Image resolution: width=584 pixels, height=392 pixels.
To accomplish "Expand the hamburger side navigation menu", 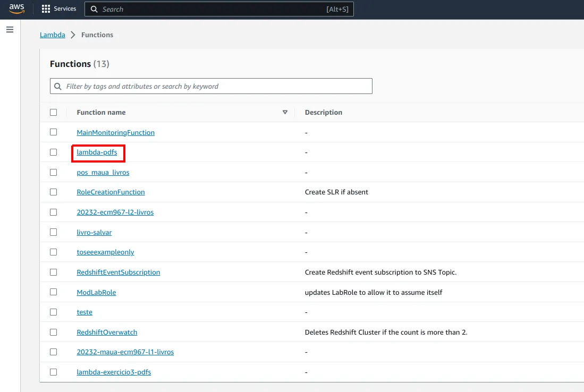I will coord(10,30).
